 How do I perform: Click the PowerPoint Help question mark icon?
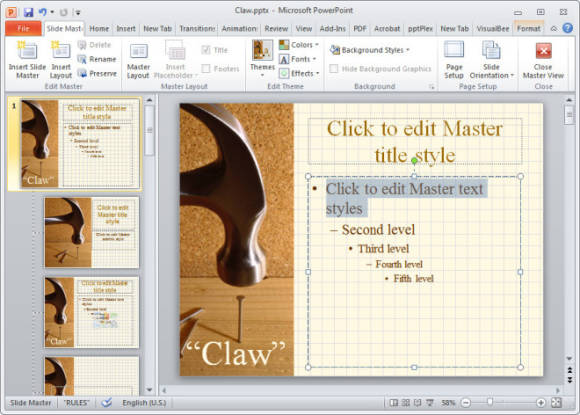[x=567, y=28]
